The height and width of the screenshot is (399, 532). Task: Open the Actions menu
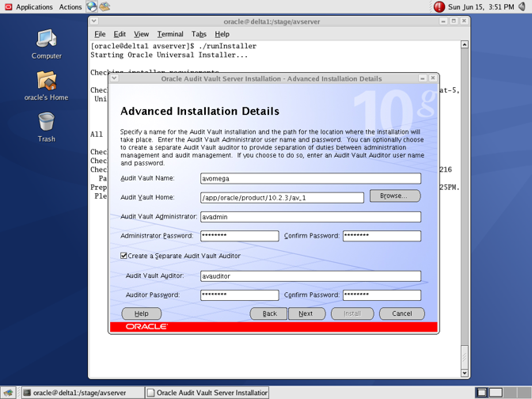(70, 7)
